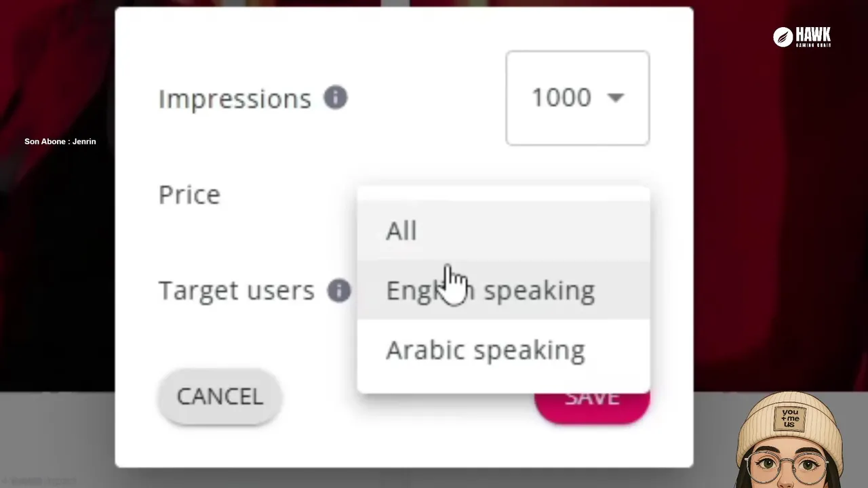Click the info icon beside Target users

338,290
